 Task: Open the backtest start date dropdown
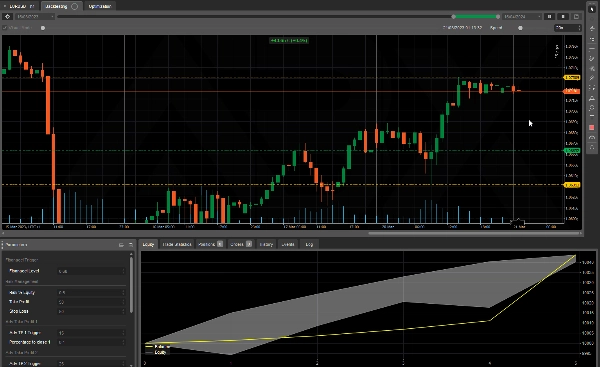coord(34,16)
